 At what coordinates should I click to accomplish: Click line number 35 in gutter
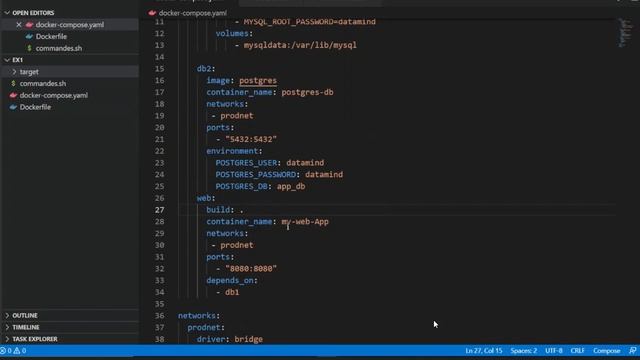(x=160, y=304)
